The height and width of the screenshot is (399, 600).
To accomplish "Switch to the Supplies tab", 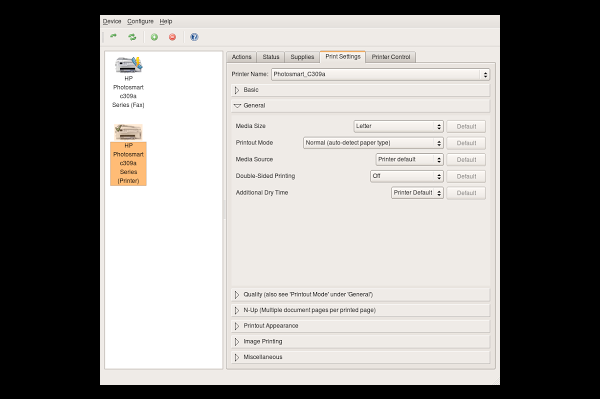I will pos(302,57).
